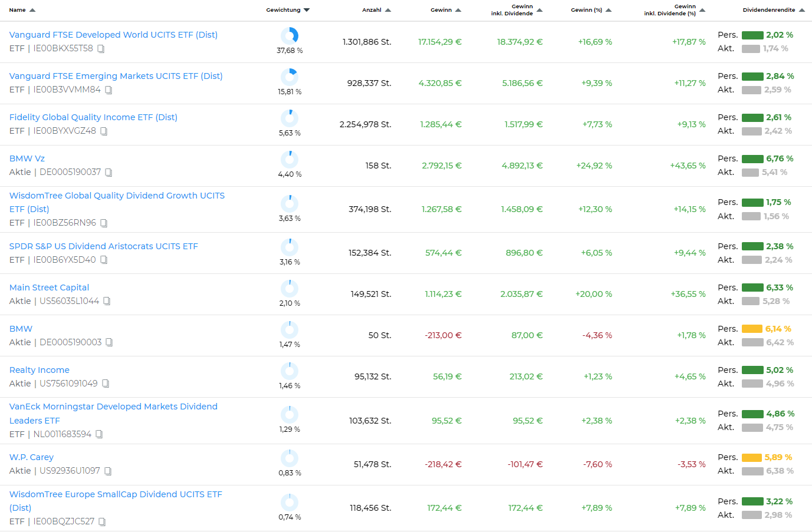Select the Akt. yield 6,42 %
The width and height of the screenshot is (812, 532).
(x=780, y=342)
